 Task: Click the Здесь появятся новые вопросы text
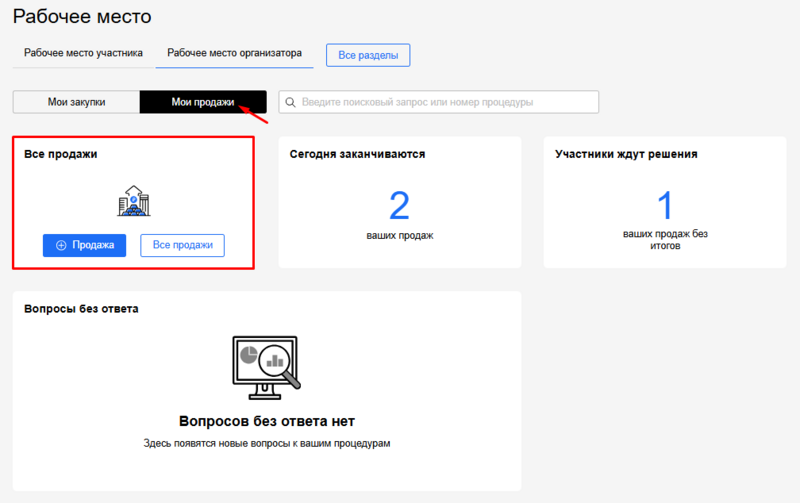267,444
